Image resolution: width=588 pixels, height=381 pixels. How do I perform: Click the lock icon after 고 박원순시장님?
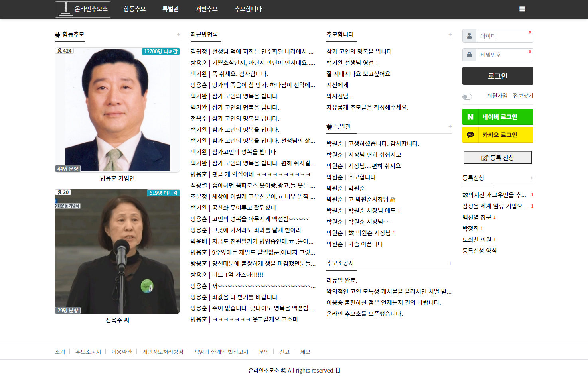tap(393, 200)
